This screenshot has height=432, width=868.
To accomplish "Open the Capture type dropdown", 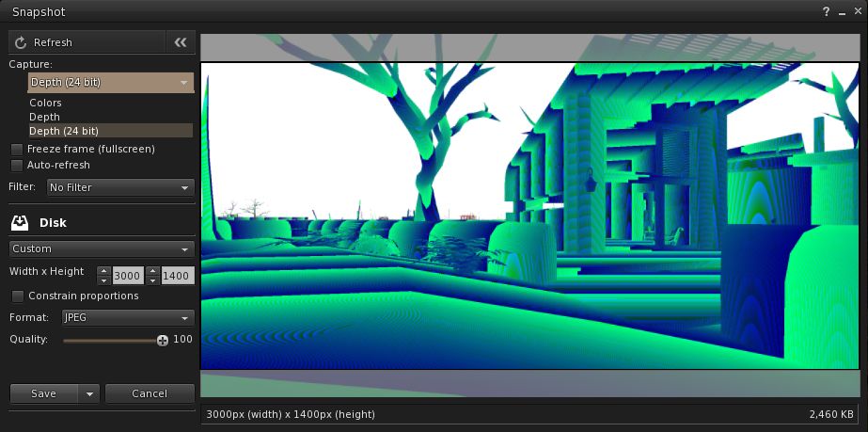I will click(x=111, y=83).
